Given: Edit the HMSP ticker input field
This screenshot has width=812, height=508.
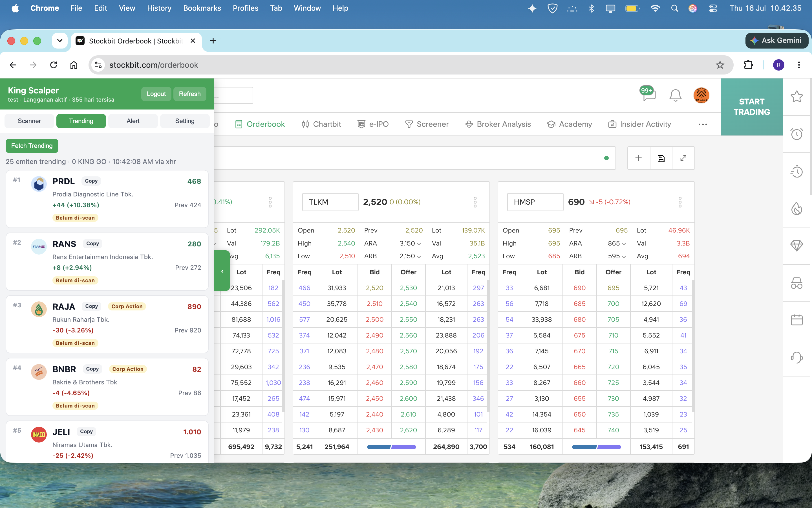Looking at the screenshot, I should click(x=535, y=202).
